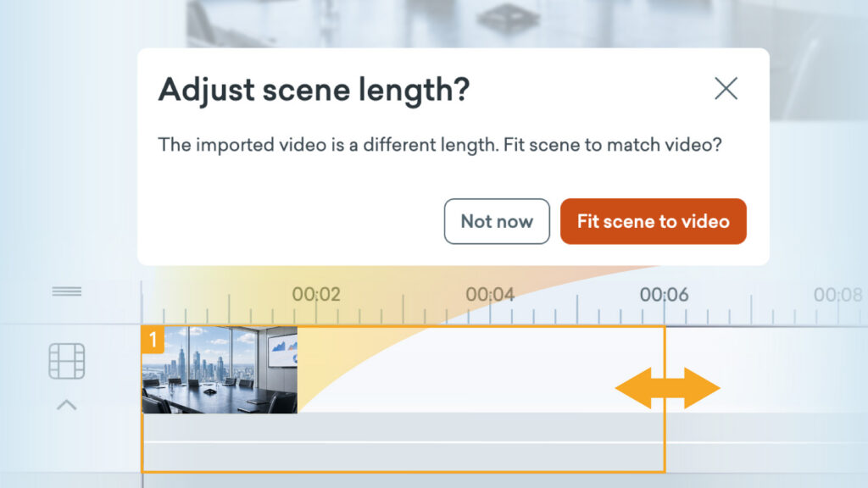Close the Adjust scene length dialog

coord(726,88)
